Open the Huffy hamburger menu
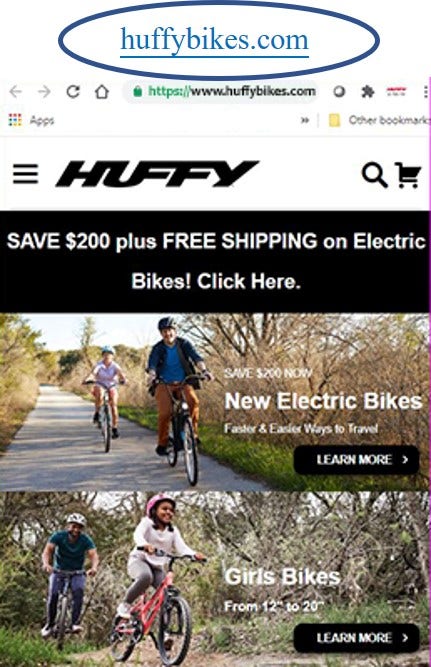This screenshot has width=431, height=667. point(26,174)
